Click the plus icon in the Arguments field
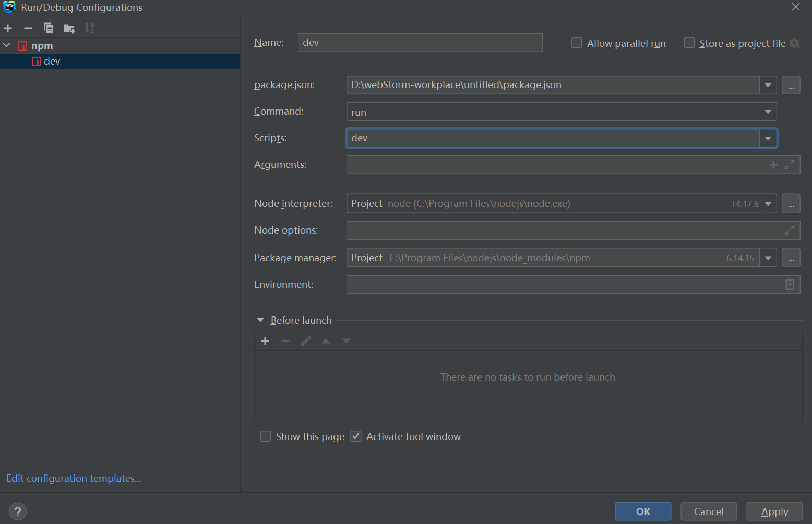Image resolution: width=812 pixels, height=524 pixels. point(773,165)
